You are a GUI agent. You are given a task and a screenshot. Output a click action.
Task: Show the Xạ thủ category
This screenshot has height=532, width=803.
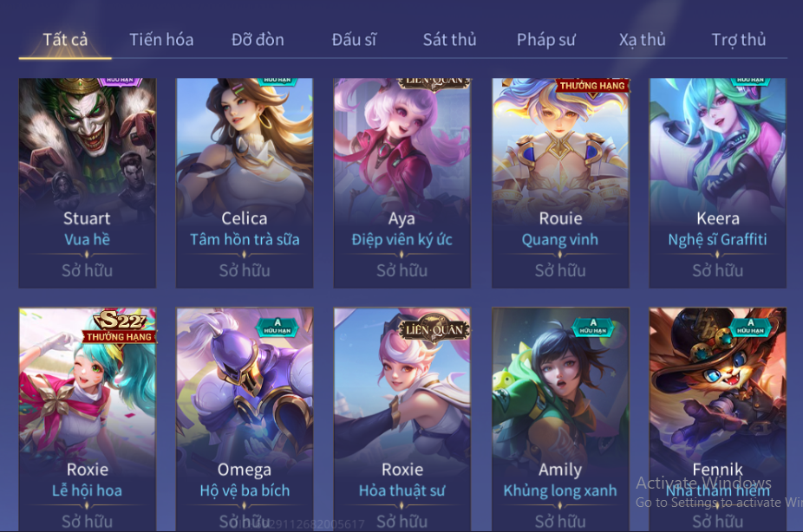point(643,40)
